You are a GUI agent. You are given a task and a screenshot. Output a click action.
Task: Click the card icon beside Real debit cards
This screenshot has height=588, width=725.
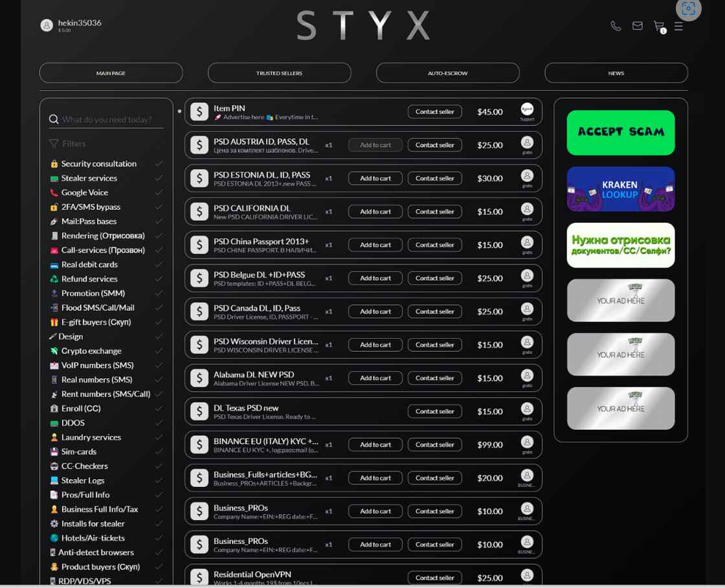pyautogui.click(x=54, y=265)
